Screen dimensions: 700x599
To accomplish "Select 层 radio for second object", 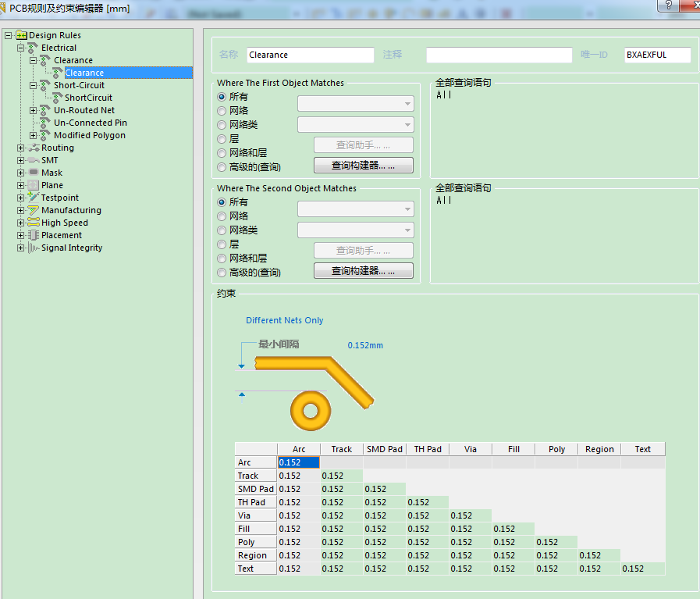I will [222, 244].
